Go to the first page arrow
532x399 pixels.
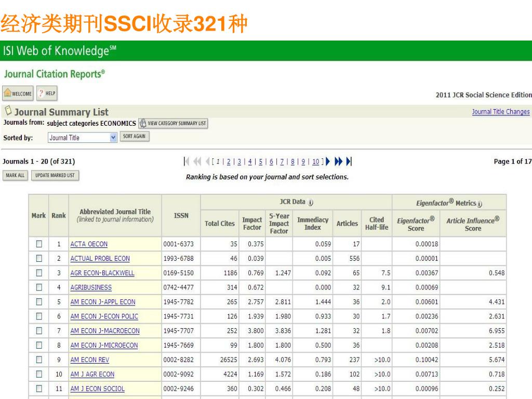[187, 162]
